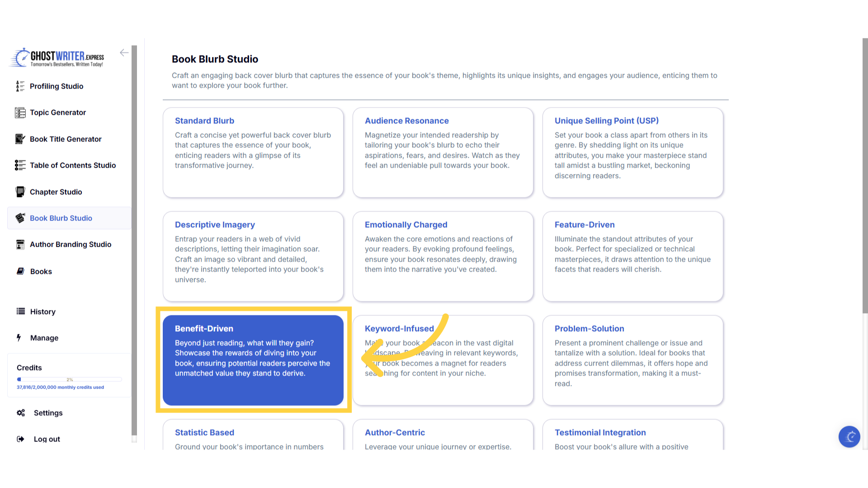Go to the Books section

[x=41, y=272]
